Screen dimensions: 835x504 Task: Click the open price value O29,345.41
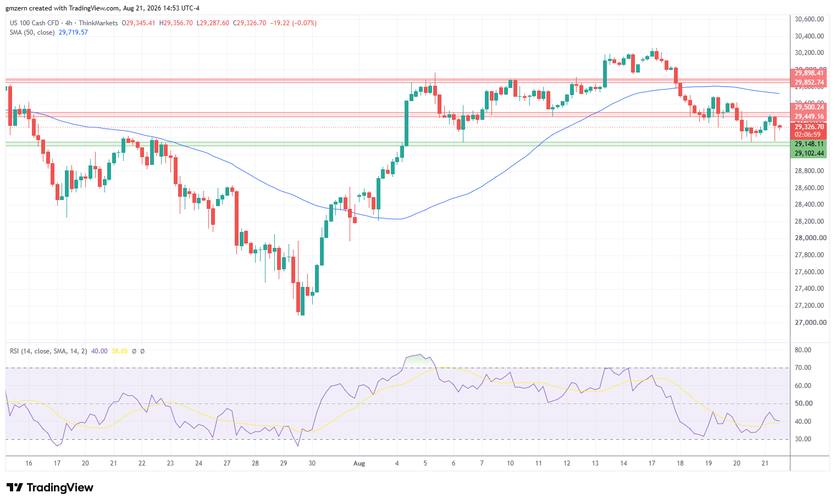[139, 23]
